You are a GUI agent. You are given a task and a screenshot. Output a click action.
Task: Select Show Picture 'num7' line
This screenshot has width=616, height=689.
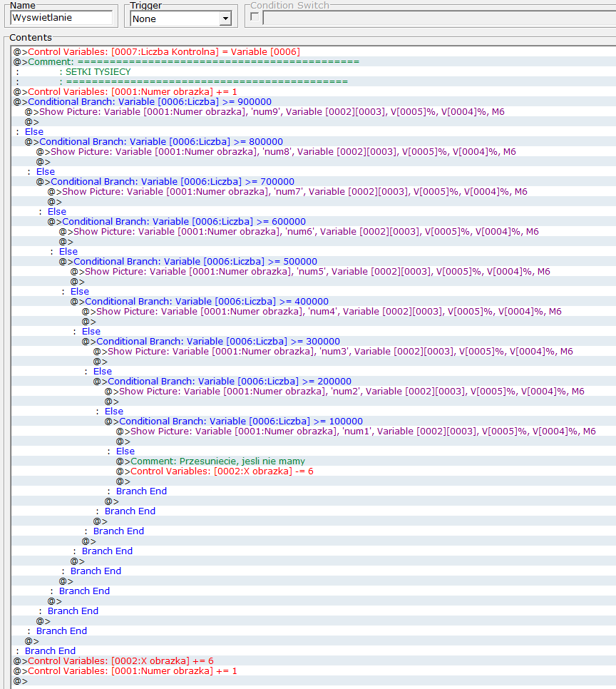click(x=287, y=192)
